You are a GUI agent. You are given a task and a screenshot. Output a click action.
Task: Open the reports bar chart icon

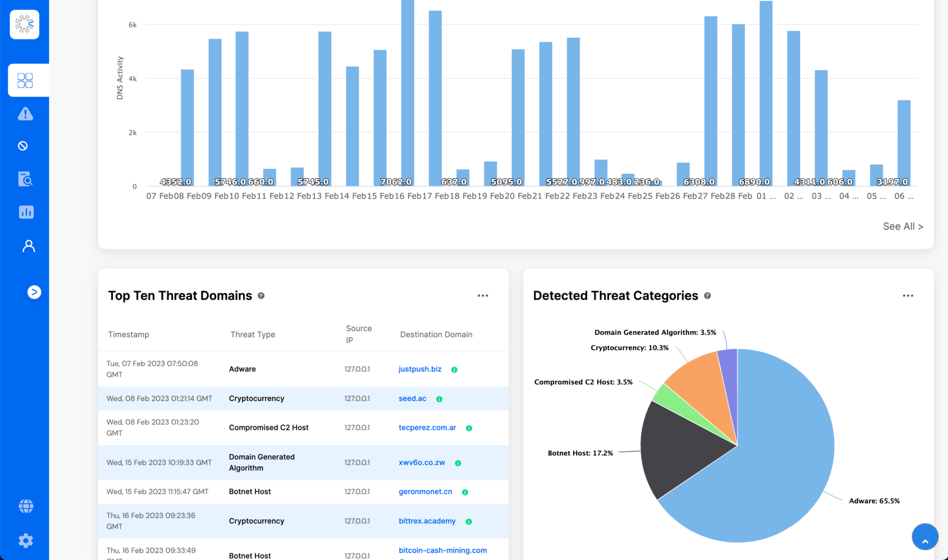(26, 212)
